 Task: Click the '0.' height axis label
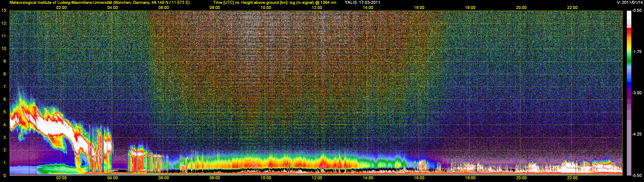tap(5, 176)
